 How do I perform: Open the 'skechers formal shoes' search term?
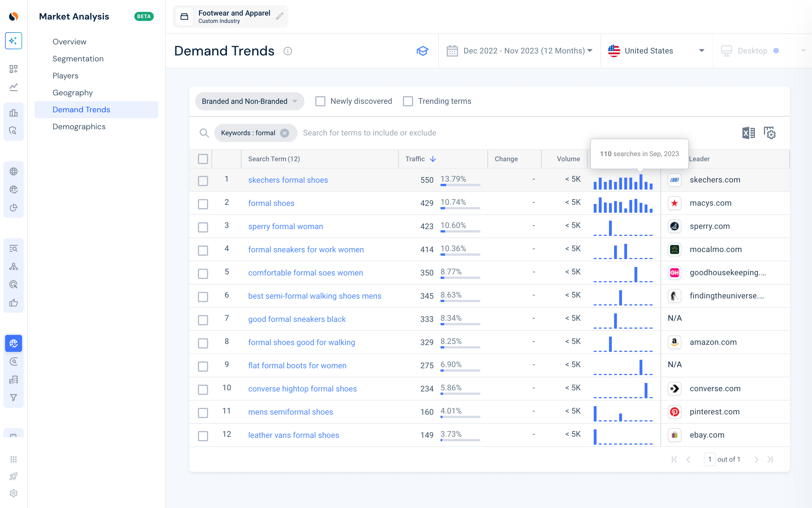(x=288, y=180)
